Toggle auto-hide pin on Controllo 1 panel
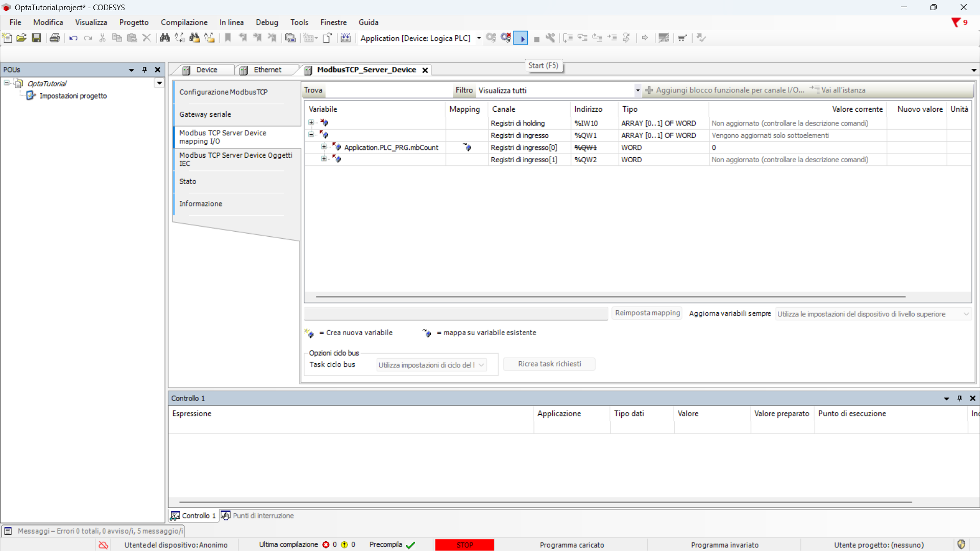 (x=960, y=398)
